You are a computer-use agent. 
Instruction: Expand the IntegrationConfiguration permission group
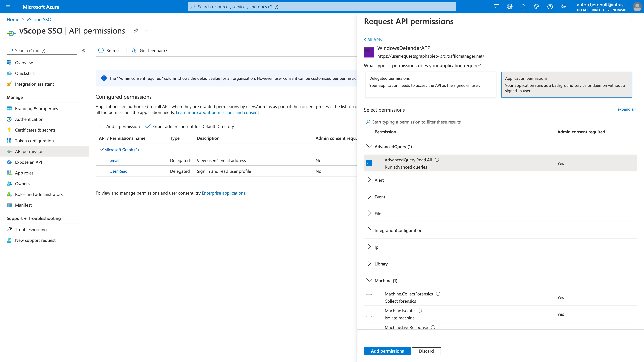tap(369, 230)
